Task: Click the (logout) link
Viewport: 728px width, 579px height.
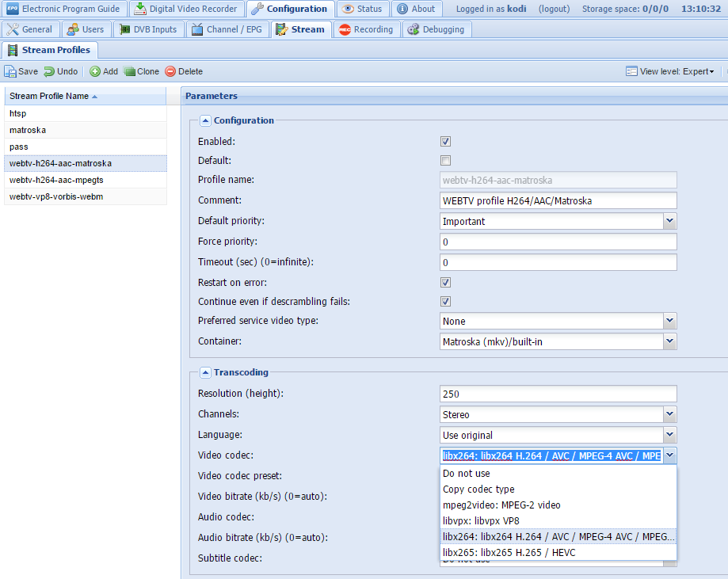Action: point(554,9)
